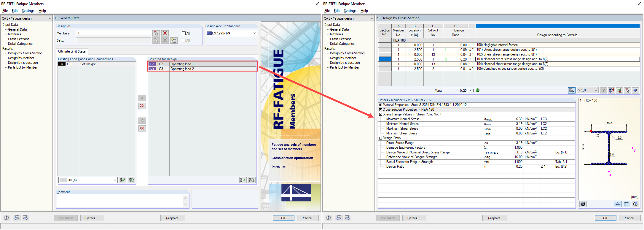Click the zoom reset icon under cross-section
Viewport: 644px width, 230px height.
click(635, 204)
